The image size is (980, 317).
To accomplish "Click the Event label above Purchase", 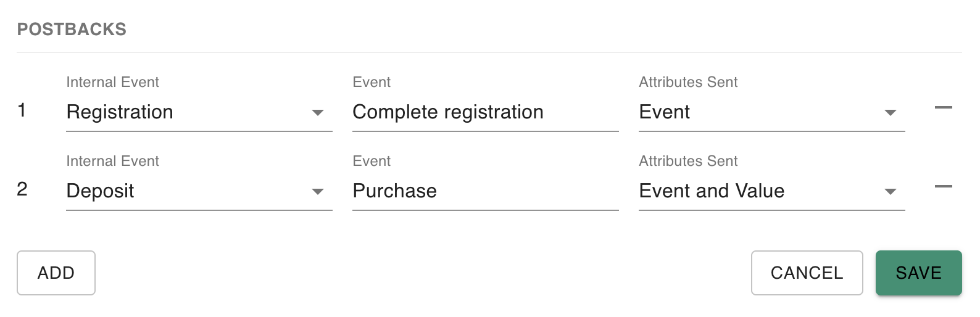I will 372,161.
